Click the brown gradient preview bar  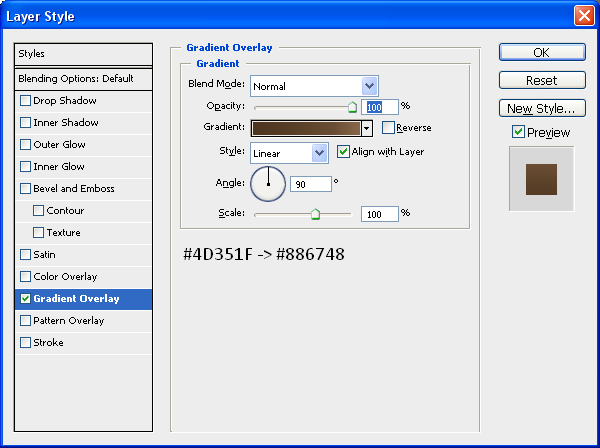pyautogui.click(x=305, y=128)
